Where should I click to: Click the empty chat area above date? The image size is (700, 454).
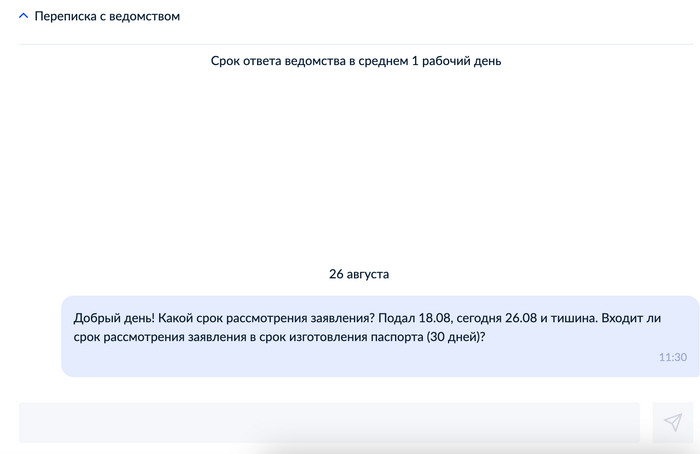[x=356, y=170]
